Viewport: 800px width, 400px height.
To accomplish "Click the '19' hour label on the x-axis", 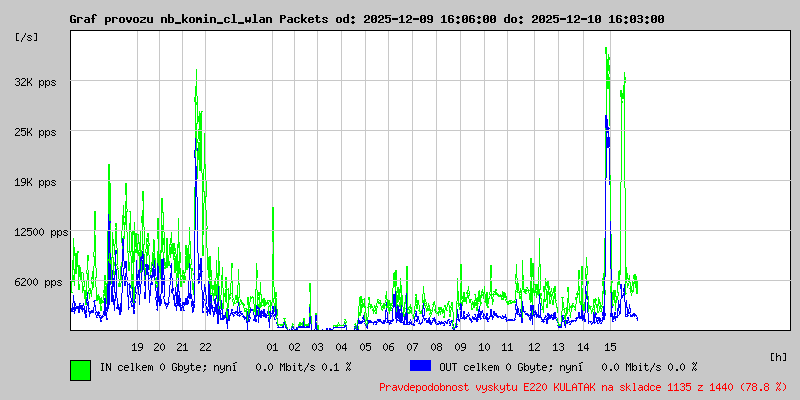I will [137, 347].
